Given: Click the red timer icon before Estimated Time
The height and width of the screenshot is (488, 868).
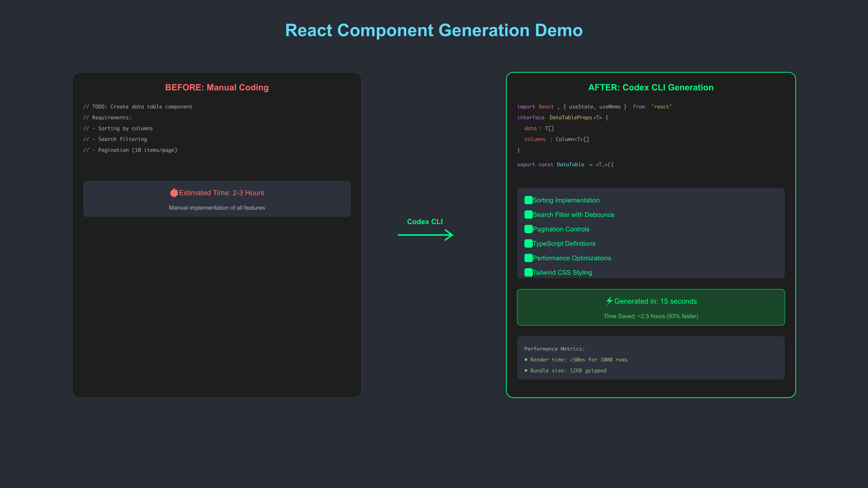Looking at the screenshot, I should [x=174, y=193].
